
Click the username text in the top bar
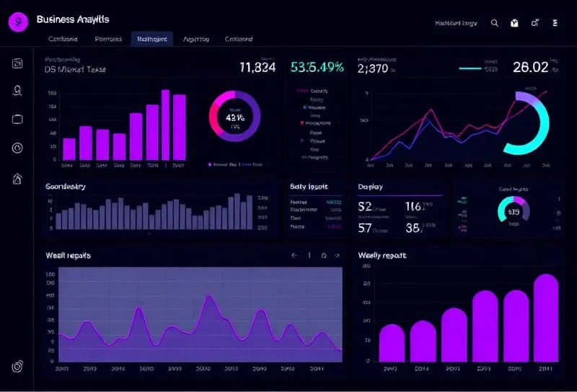point(456,23)
